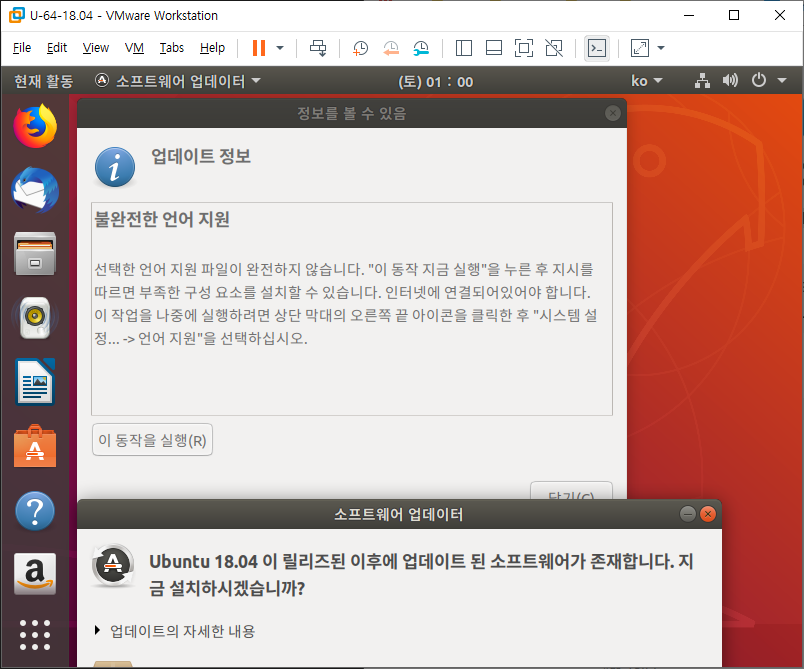This screenshot has width=804, height=669.
Task: Take a snapshot of this VM
Action: coord(360,48)
